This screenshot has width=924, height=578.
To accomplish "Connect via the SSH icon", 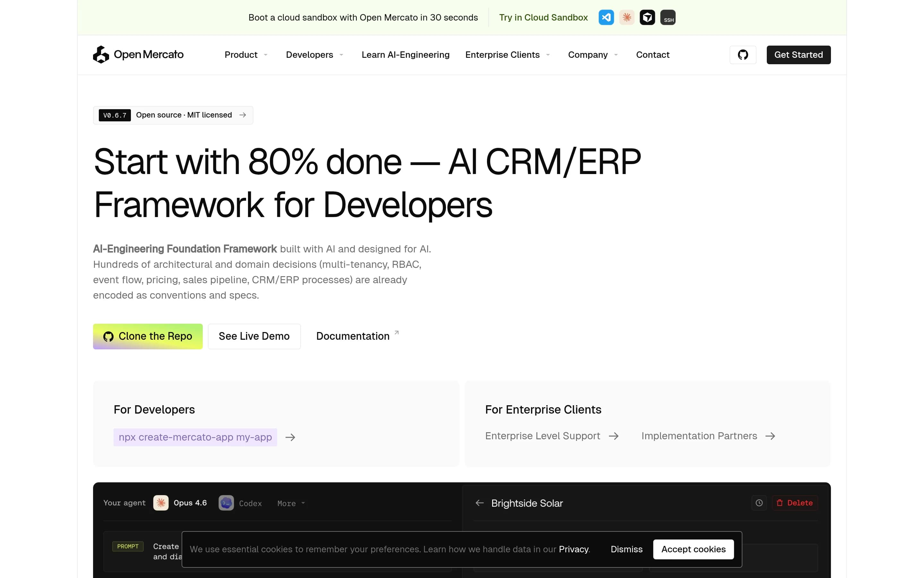I will (x=668, y=18).
